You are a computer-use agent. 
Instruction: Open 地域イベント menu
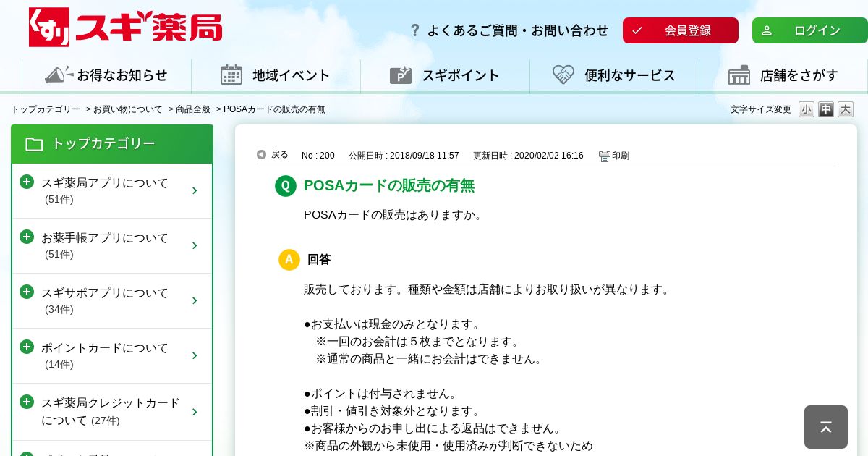[276, 75]
